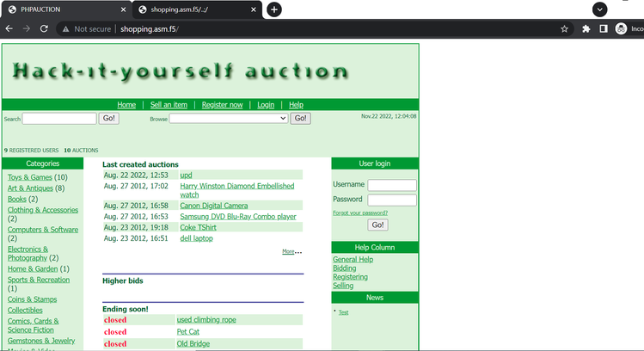Click the browser forward arrow
The width and height of the screenshot is (644, 351).
pyautogui.click(x=27, y=28)
